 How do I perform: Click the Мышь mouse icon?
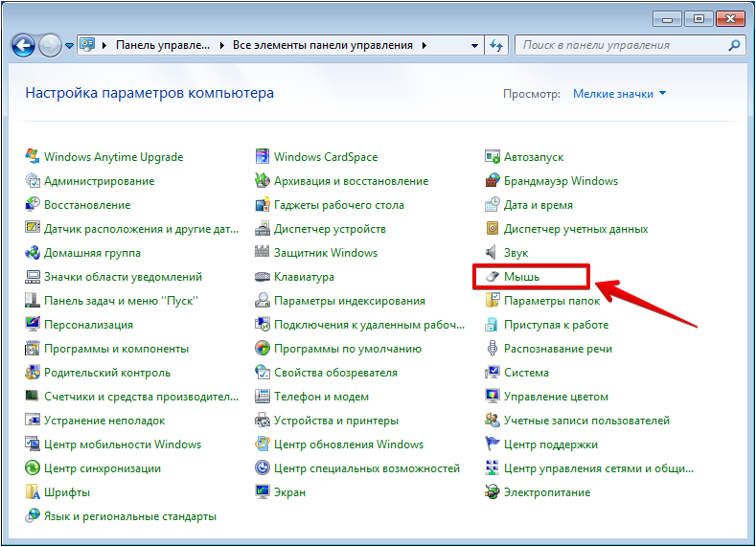pyautogui.click(x=493, y=276)
